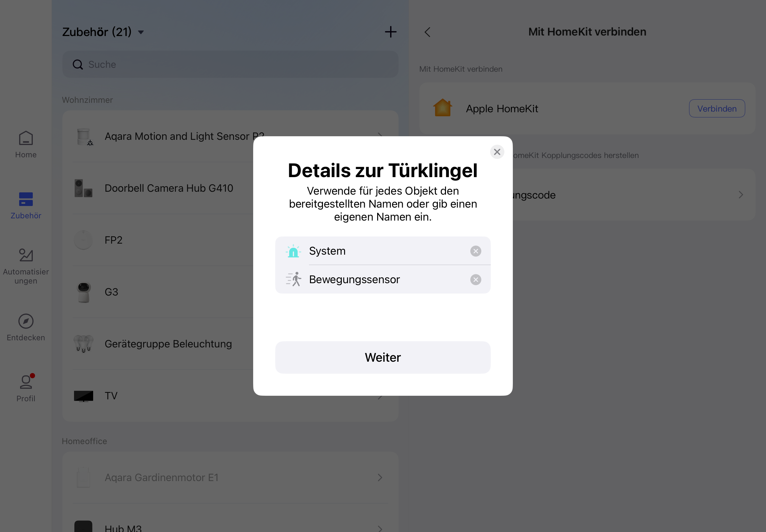This screenshot has height=532, width=766.
Task: Clear the System name field
Action: [x=475, y=251]
